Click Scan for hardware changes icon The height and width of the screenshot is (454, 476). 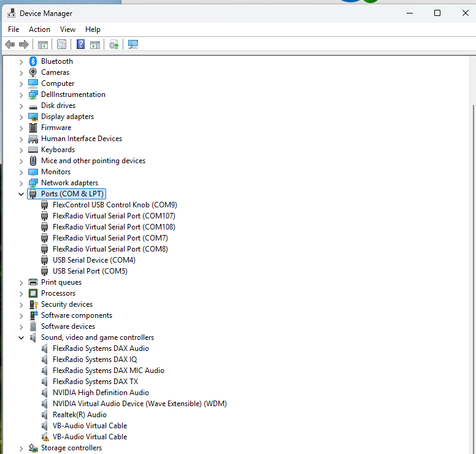(133, 45)
